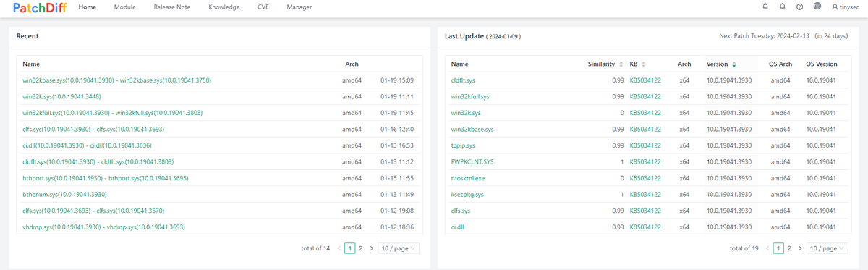Open FWPKCLNT.SYS in Last Update list

(x=472, y=161)
